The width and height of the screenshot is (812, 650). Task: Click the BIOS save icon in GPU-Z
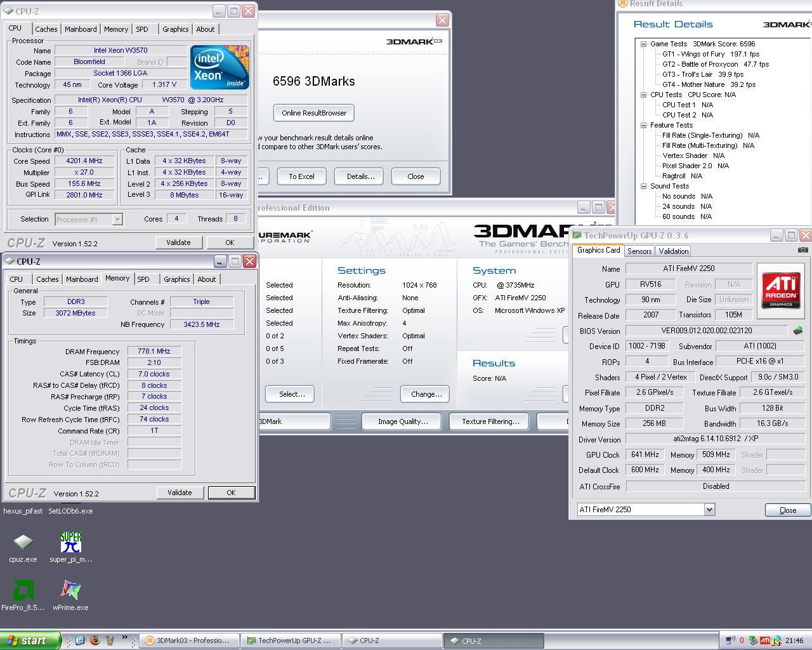(x=798, y=331)
